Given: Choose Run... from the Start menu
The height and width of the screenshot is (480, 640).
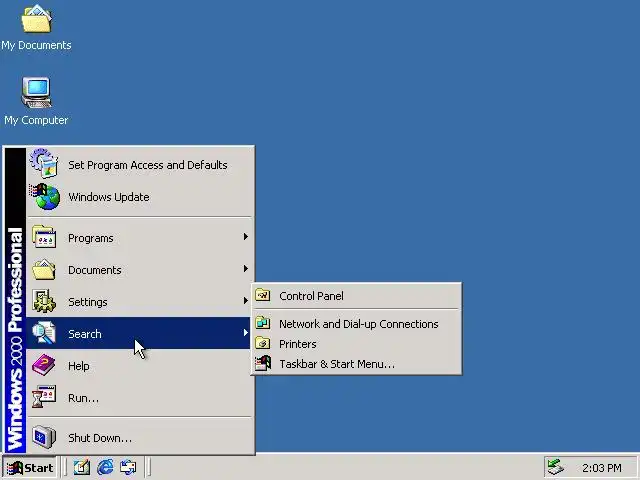Looking at the screenshot, I should (x=139, y=397).
